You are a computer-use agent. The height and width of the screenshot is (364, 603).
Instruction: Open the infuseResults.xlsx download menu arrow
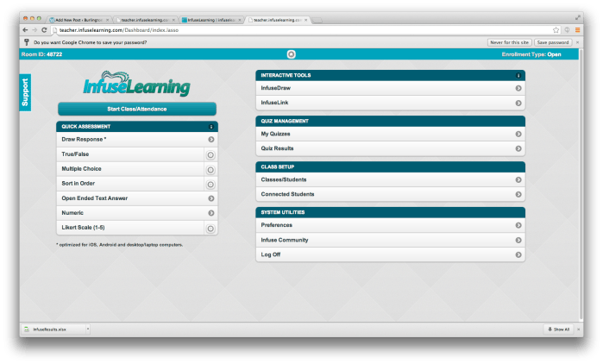tap(88, 329)
